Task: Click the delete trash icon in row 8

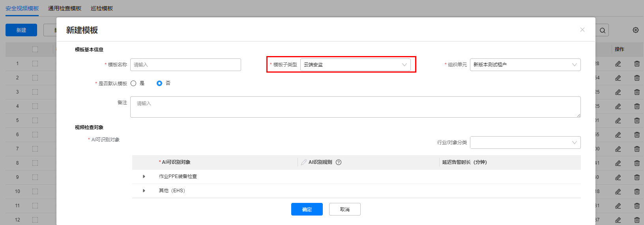Action: pyautogui.click(x=637, y=163)
